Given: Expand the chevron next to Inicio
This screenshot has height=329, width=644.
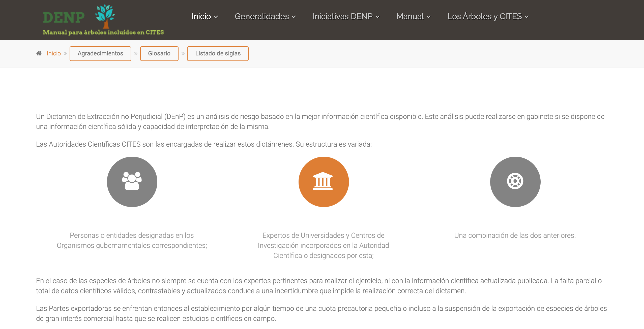Looking at the screenshot, I should (216, 17).
